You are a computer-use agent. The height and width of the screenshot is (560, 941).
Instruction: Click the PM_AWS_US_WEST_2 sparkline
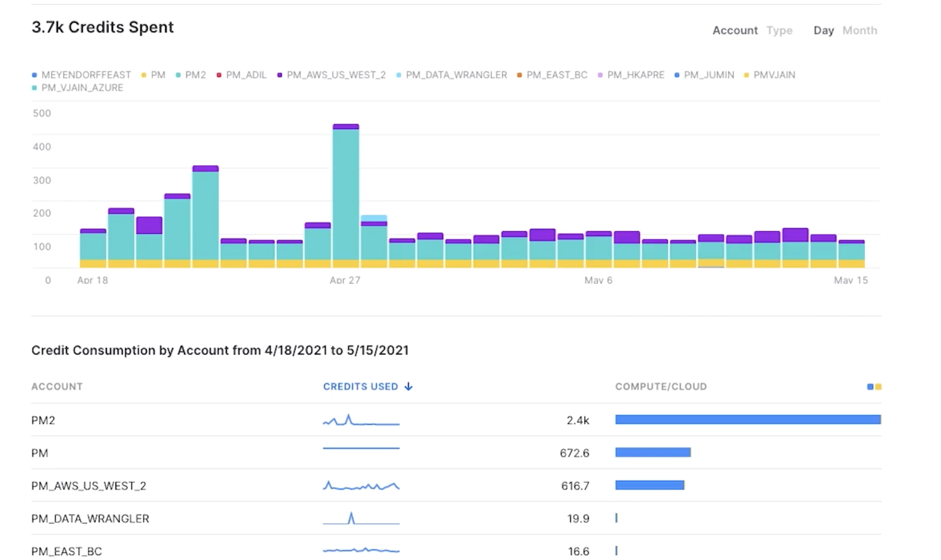tap(361, 486)
